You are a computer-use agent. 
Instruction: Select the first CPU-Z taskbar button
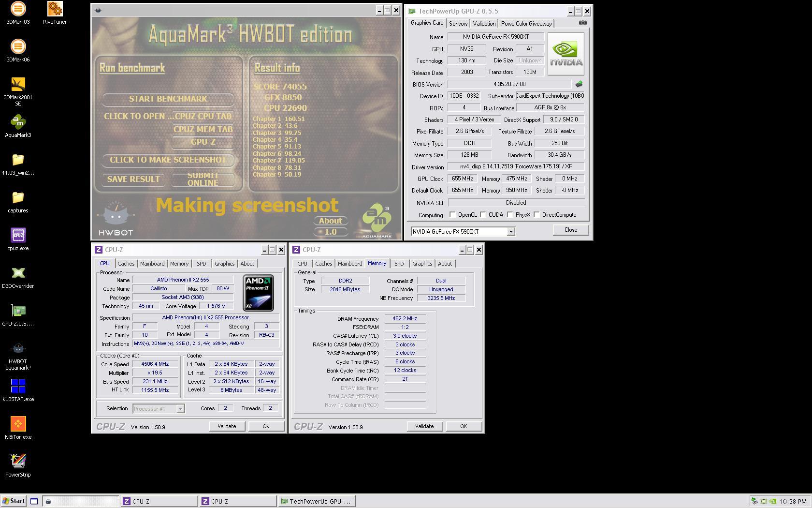159,501
